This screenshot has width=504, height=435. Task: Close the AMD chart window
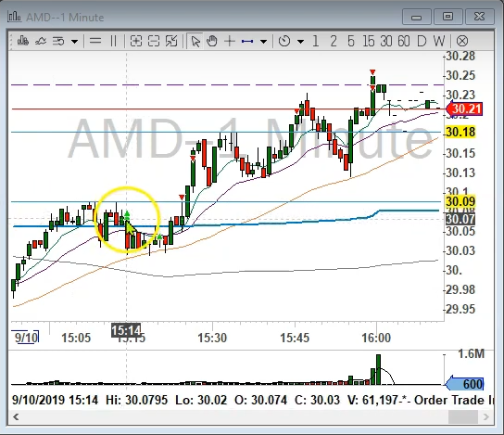point(479,17)
